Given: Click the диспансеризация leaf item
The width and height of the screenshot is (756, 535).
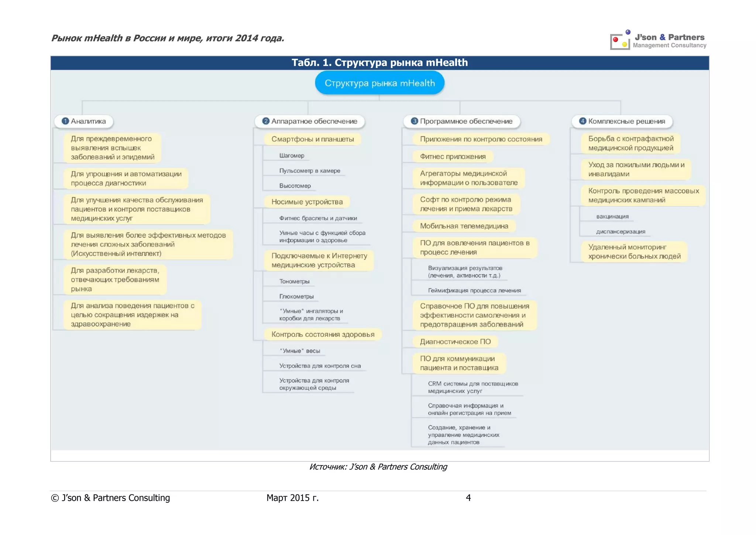Looking at the screenshot, I should tap(621, 232).
